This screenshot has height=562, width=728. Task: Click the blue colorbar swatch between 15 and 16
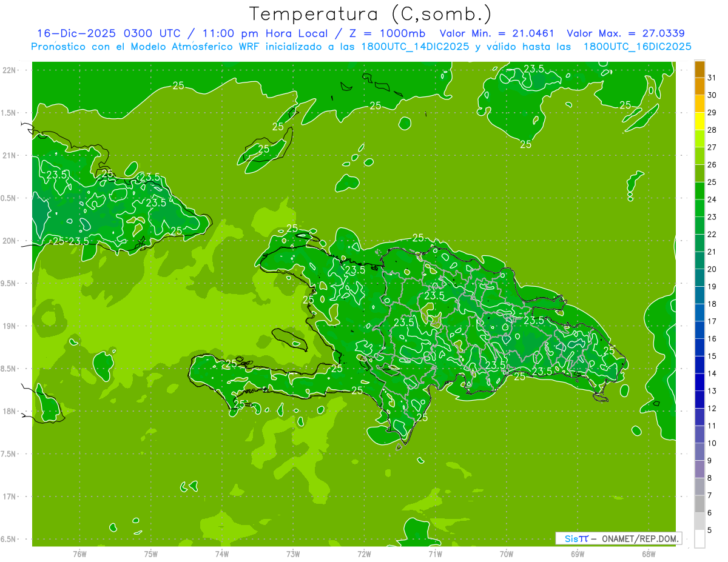(x=699, y=347)
